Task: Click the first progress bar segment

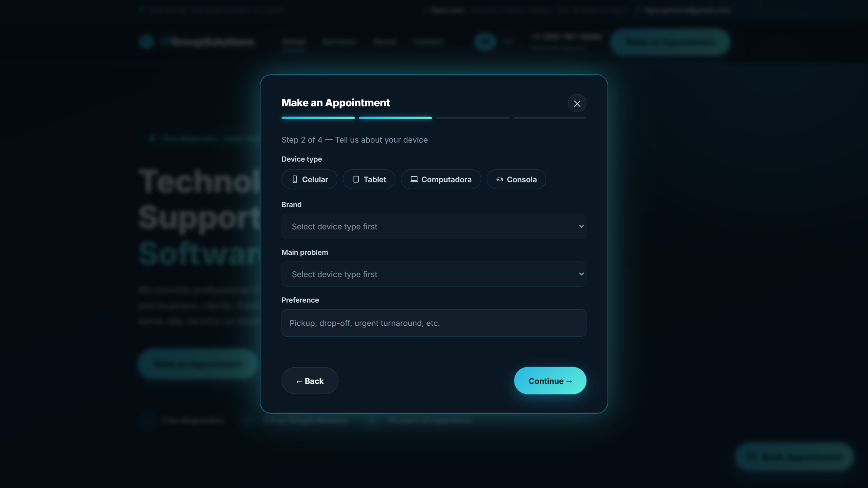Action: [318, 118]
